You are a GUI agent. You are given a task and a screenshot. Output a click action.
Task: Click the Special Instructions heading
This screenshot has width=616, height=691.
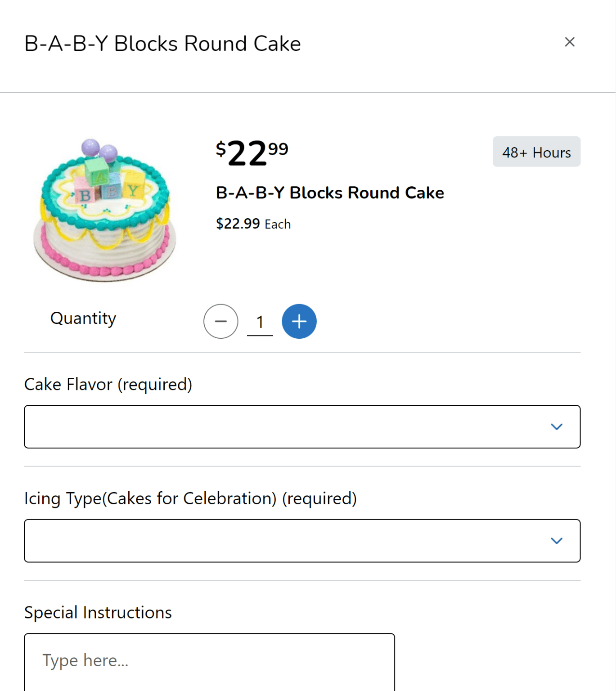click(x=97, y=612)
